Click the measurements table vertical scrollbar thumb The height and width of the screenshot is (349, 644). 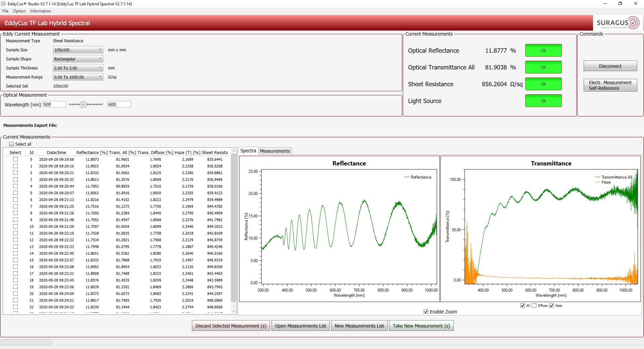point(234,228)
